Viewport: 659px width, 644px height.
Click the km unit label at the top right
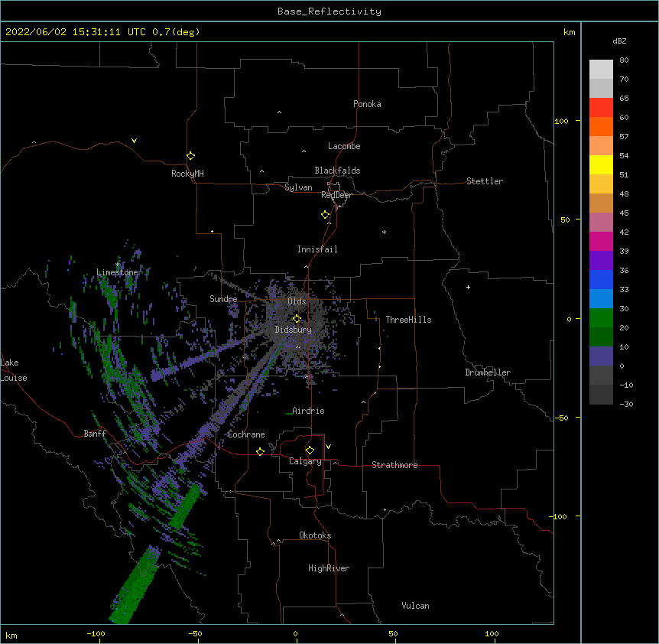pyautogui.click(x=569, y=32)
